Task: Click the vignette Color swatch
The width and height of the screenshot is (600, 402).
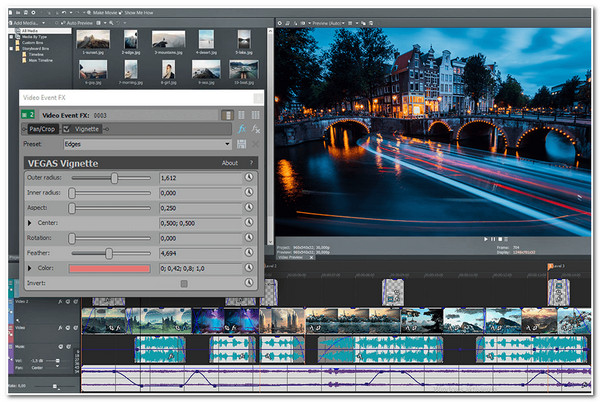Action: 109,269
